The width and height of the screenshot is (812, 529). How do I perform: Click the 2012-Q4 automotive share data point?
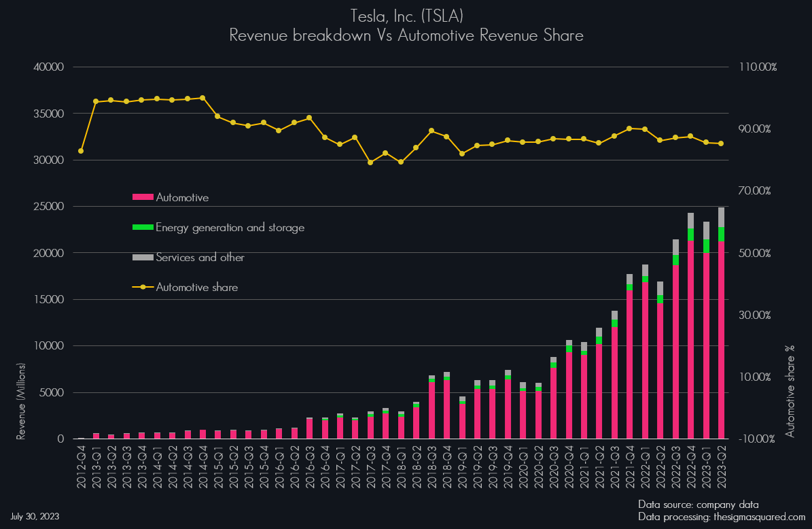coord(81,152)
